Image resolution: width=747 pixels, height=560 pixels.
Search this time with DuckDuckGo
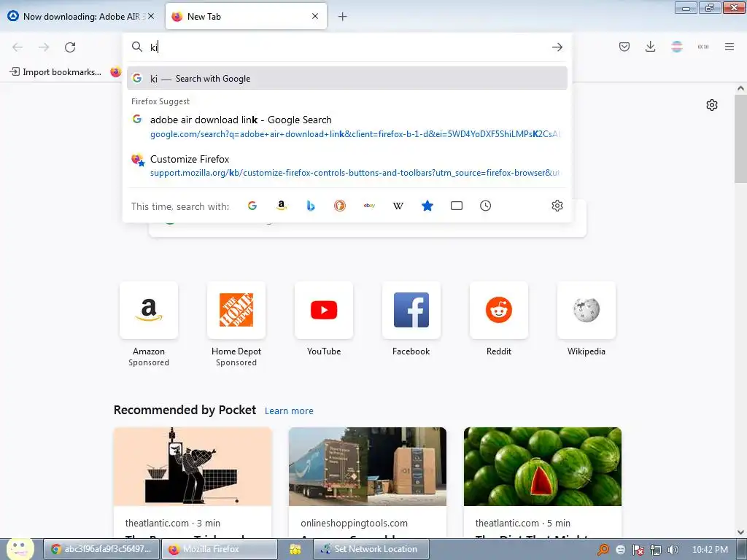pos(340,206)
